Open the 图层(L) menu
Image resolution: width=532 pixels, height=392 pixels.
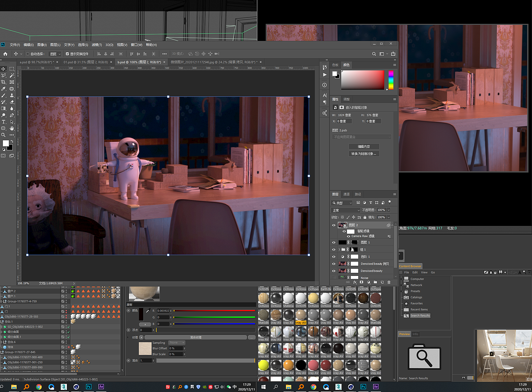[x=55, y=45]
